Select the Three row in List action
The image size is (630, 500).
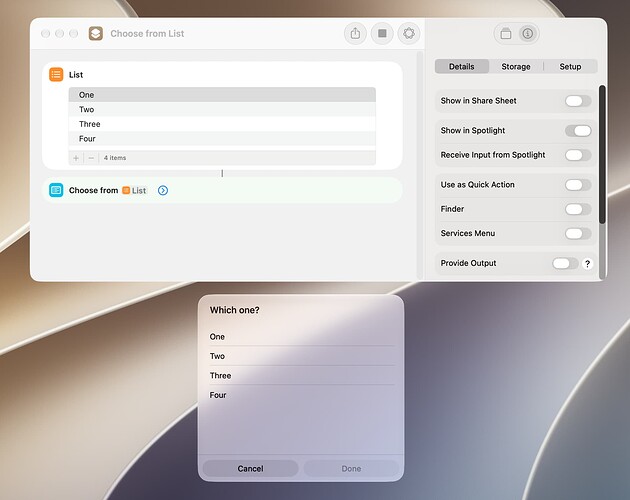tap(222, 124)
